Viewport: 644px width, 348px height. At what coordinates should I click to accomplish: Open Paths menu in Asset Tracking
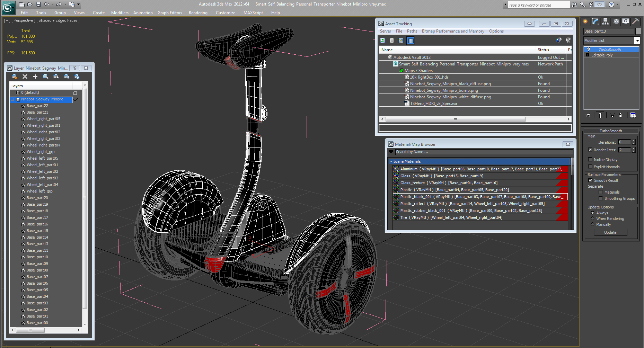412,31
